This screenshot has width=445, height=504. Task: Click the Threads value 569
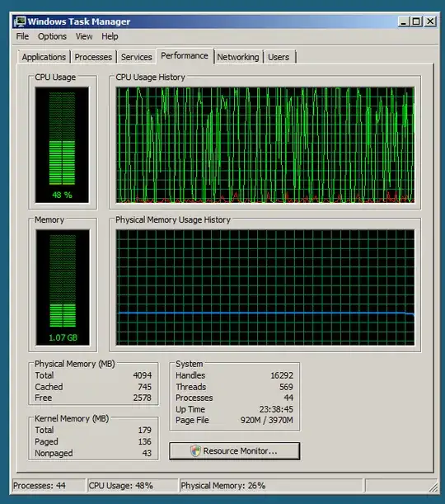(286, 387)
